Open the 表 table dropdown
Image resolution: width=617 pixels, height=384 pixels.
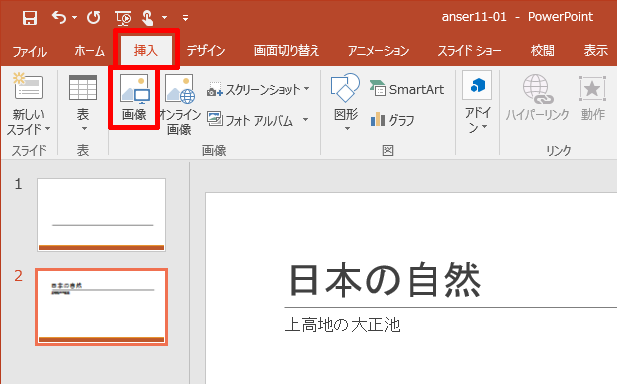[83, 103]
